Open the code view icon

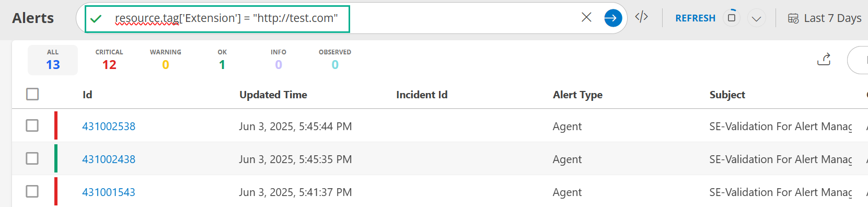(642, 17)
